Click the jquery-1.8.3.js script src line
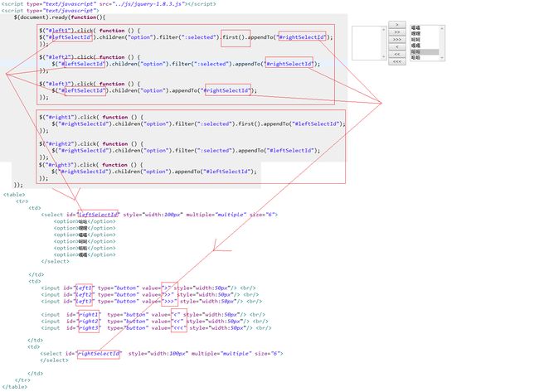 (109, 4)
